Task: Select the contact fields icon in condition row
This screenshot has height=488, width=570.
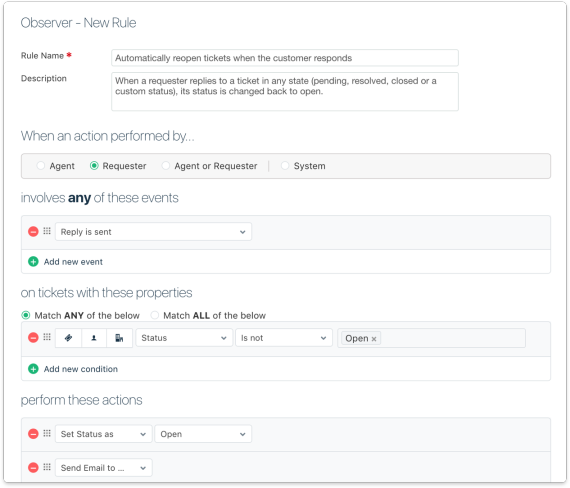Action: pos(94,338)
